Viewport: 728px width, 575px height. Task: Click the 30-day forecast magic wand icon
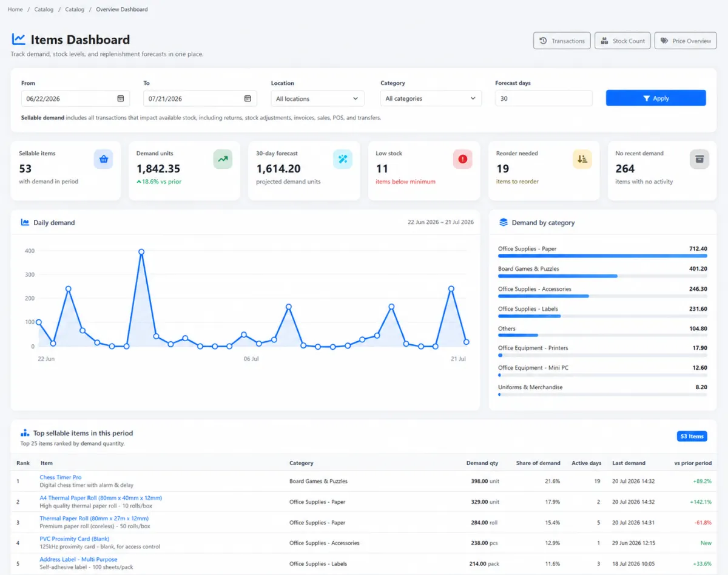[x=343, y=159]
